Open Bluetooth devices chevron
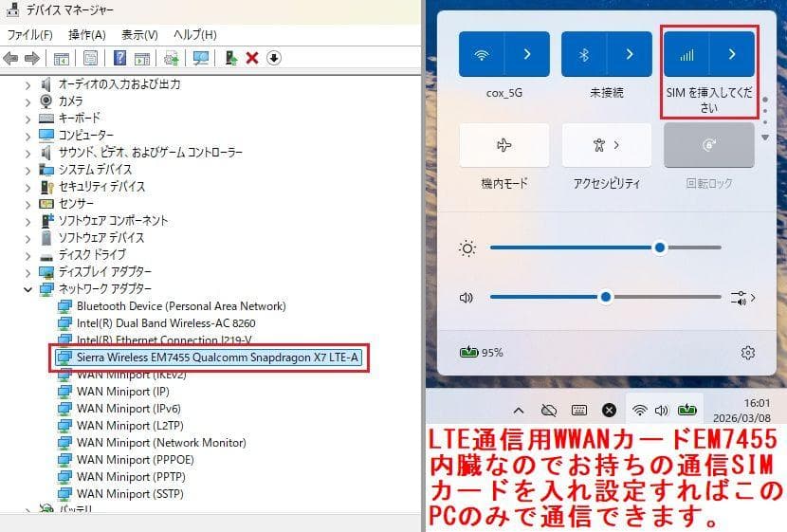 (x=630, y=54)
